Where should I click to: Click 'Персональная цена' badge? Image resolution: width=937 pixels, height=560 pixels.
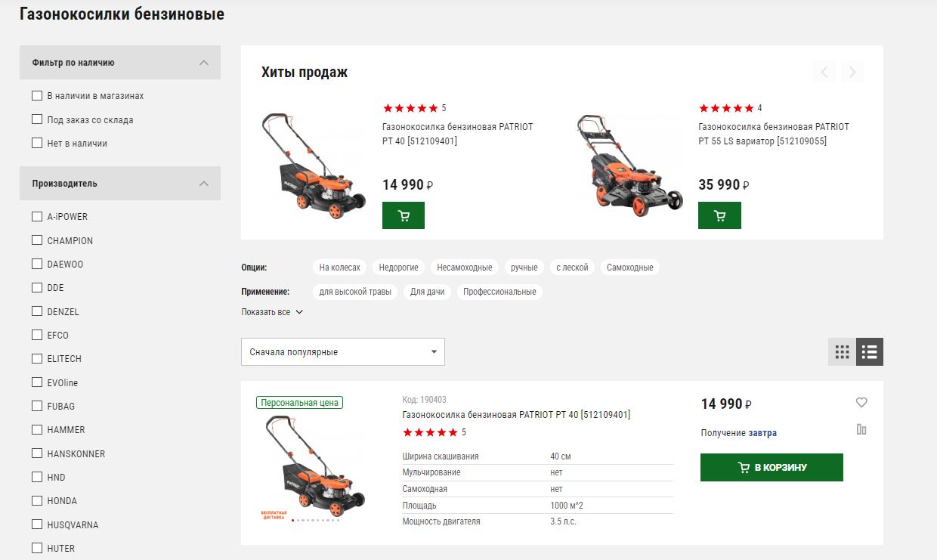coord(299,403)
